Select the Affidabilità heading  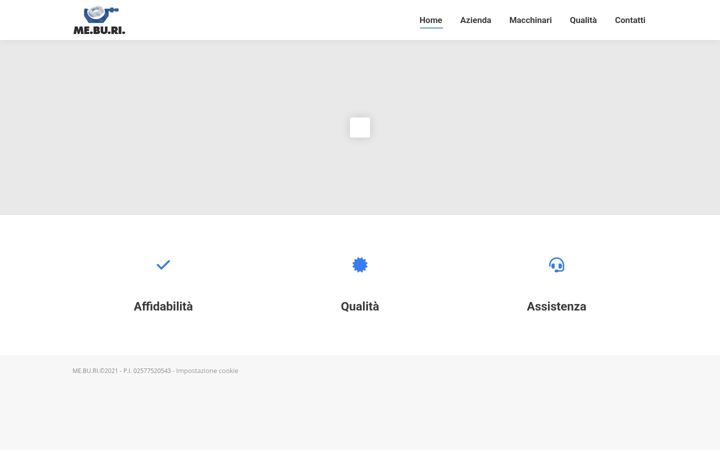coord(163,306)
